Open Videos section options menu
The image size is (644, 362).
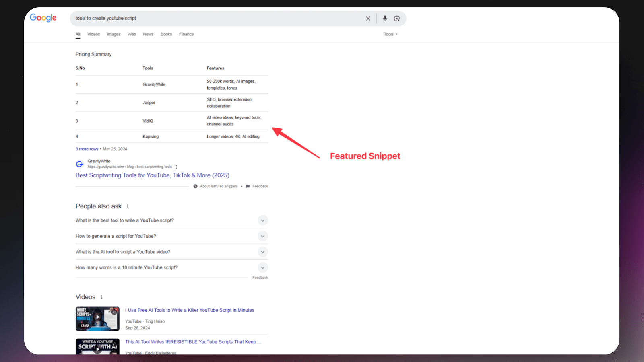[101, 297]
